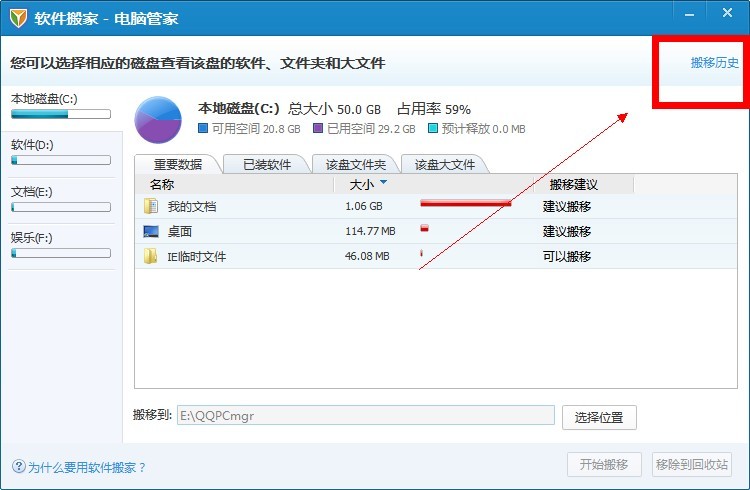Click the blue 可用空间 legend square

[203, 128]
